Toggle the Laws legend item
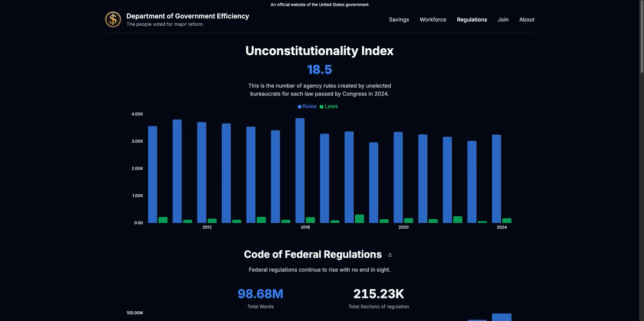 [x=329, y=106]
